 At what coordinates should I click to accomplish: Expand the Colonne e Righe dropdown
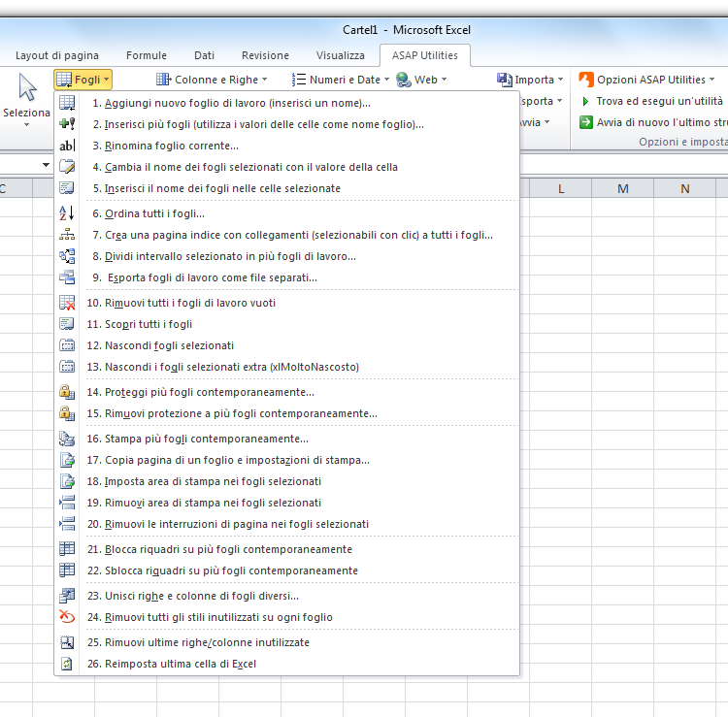[x=212, y=80]
